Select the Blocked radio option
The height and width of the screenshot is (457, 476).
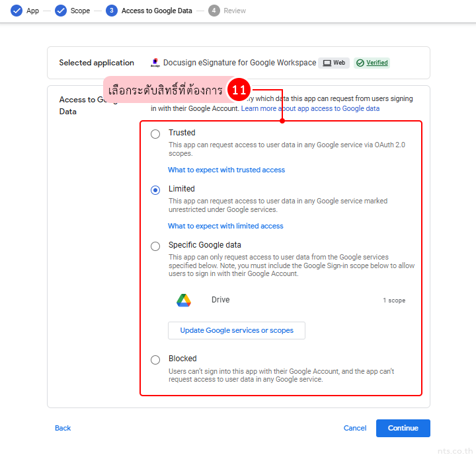(155, 360)
